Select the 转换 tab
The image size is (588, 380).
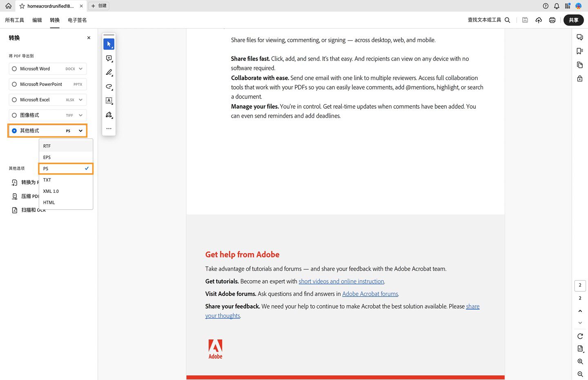(55, 20)
